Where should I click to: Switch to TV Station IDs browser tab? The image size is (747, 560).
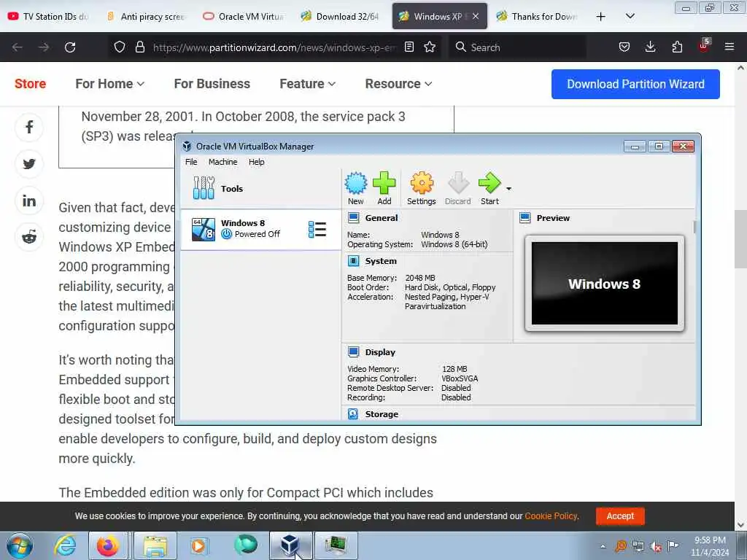coord(50,16)
